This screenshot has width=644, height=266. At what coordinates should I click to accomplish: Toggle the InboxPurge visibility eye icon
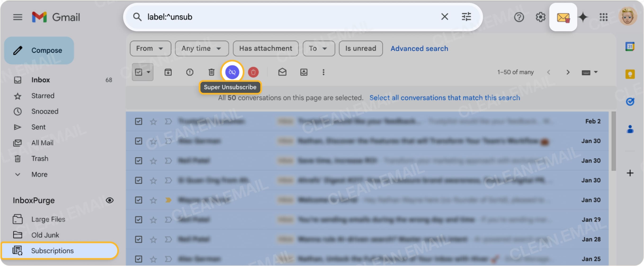110,200
